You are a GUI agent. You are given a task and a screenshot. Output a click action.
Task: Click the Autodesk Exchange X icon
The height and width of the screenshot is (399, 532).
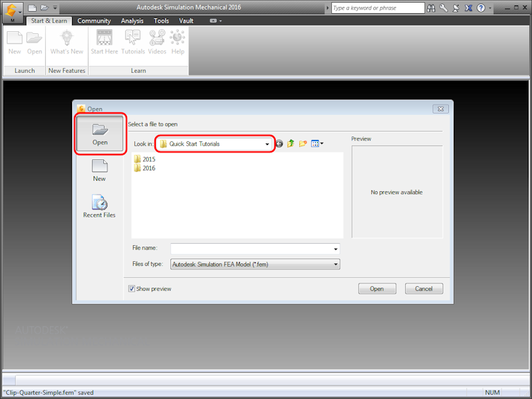pos(468,8)
